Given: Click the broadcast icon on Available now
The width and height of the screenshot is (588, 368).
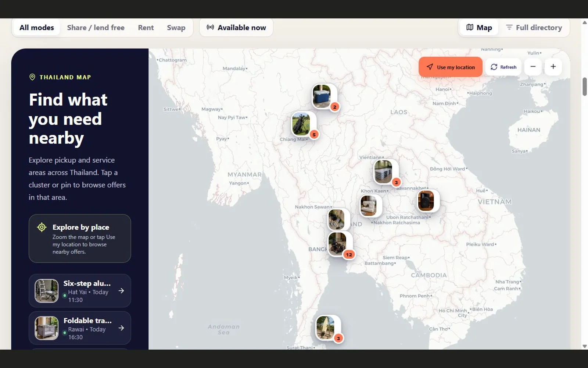Looking at the screenshot, I should point(210,27).
